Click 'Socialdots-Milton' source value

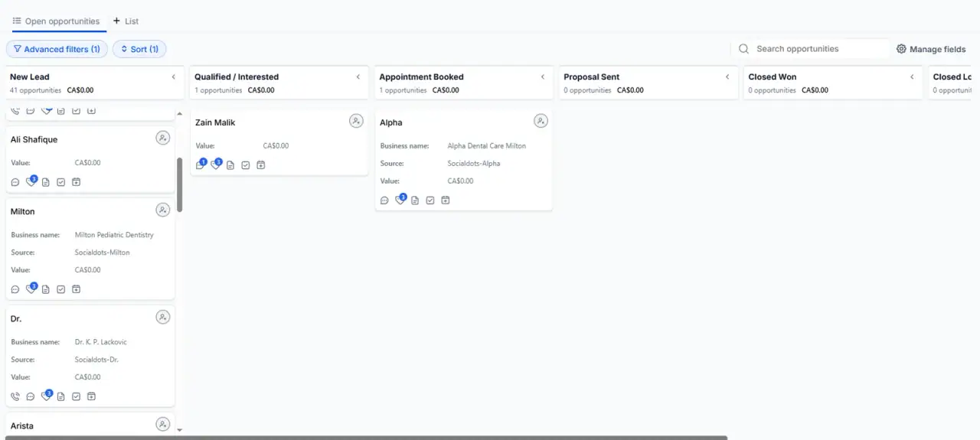tap(103, 253)
